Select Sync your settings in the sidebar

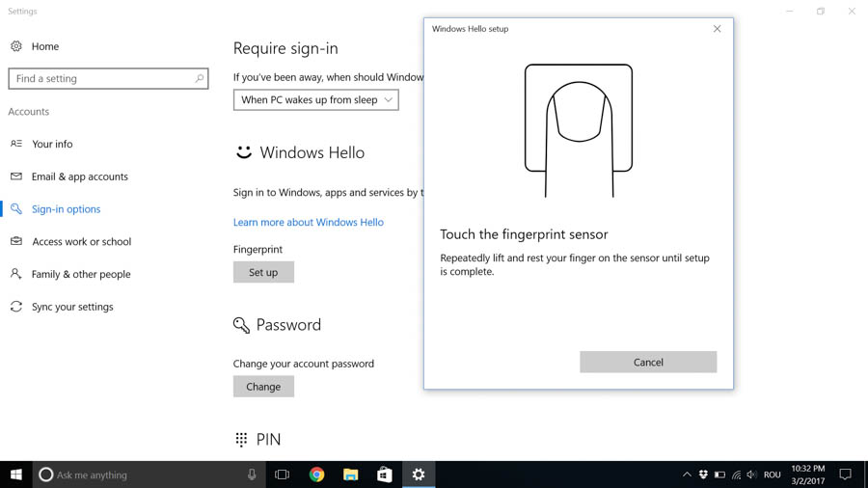click(x=72, y=307)
